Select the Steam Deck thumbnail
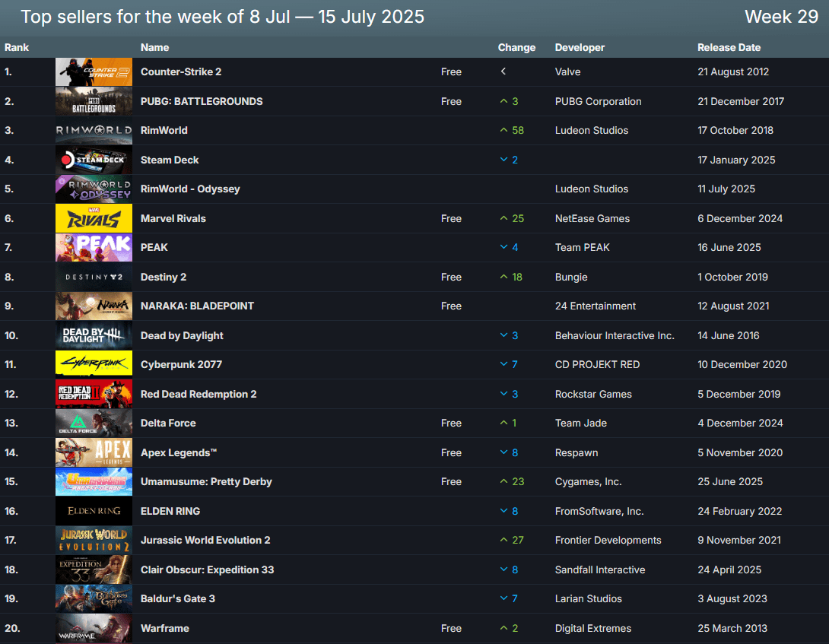Image resolution: width=829 pixels, height=644 pixels. coord(94,160)
